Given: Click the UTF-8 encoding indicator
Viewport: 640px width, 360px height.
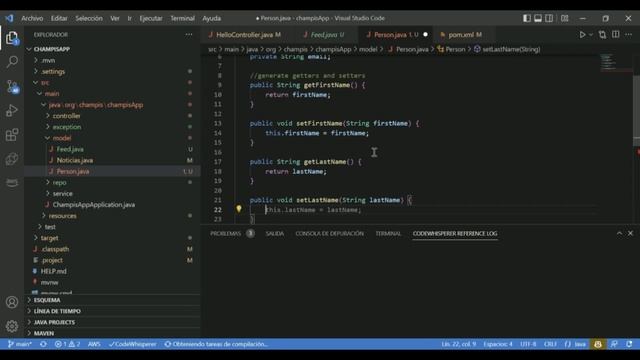Looking at the screenshot, I should click(528, 344).
